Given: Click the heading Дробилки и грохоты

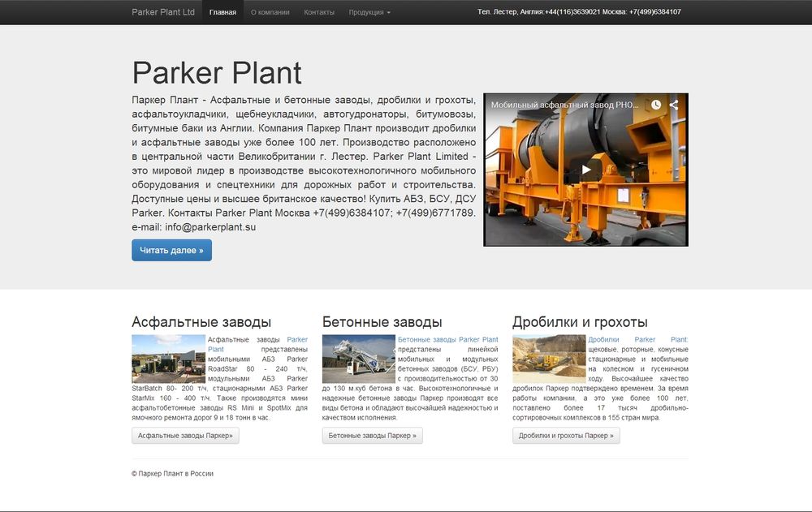Looking at the screenshot, I should (580, 322).
